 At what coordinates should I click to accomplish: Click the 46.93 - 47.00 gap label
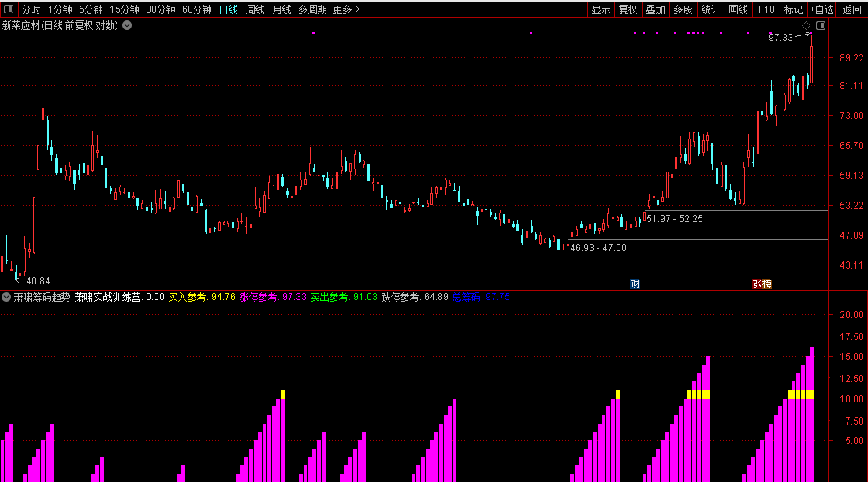tap(598, 248)
